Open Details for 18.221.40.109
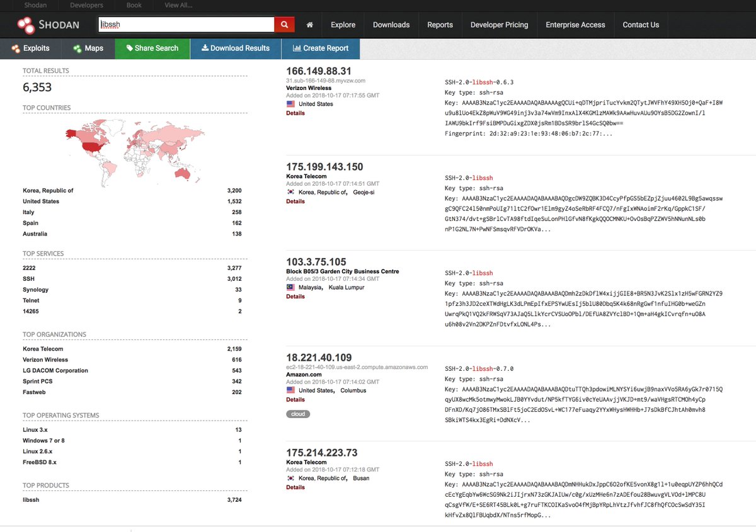Screen dimensions: 756x532 (x=295, y=400)
